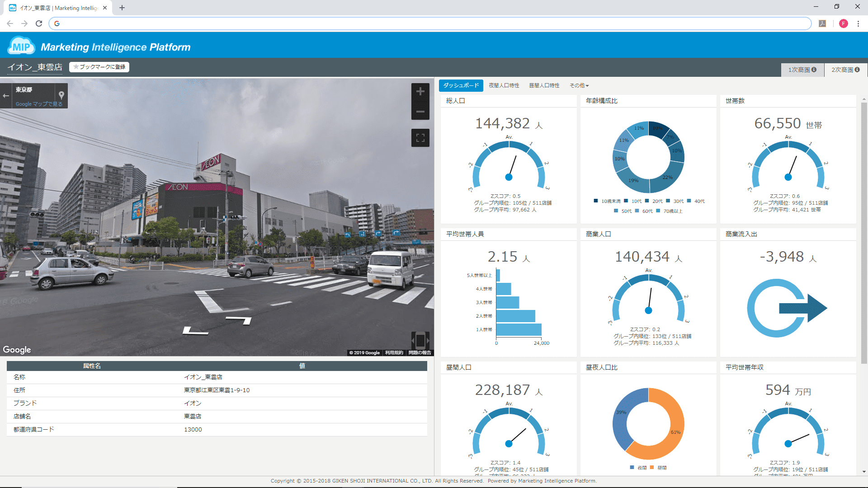Viewport: 868px width, 488px height.
Task: Open Google マップで見る link
Action: pyautogui.click(x=39, y=104)
